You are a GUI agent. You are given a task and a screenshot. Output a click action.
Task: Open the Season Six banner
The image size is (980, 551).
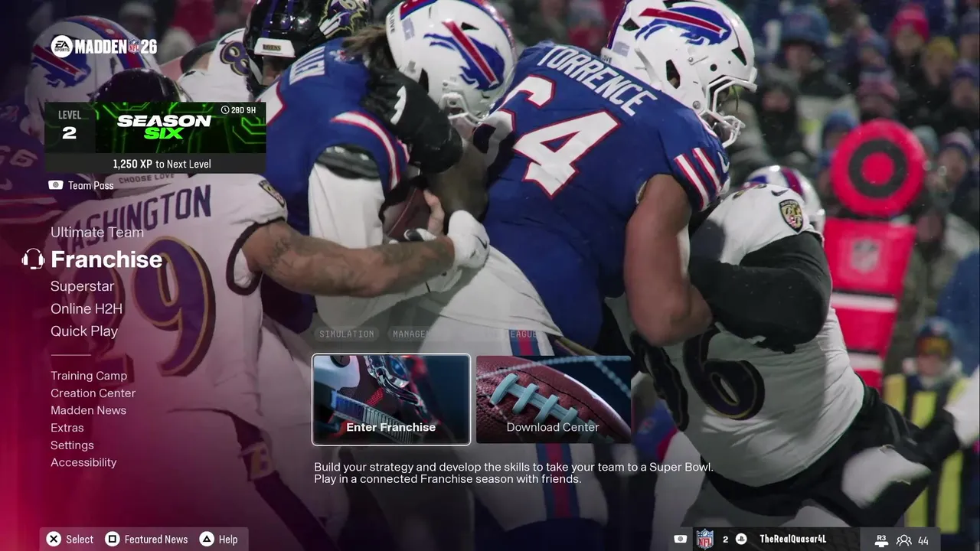coord(181,127)
